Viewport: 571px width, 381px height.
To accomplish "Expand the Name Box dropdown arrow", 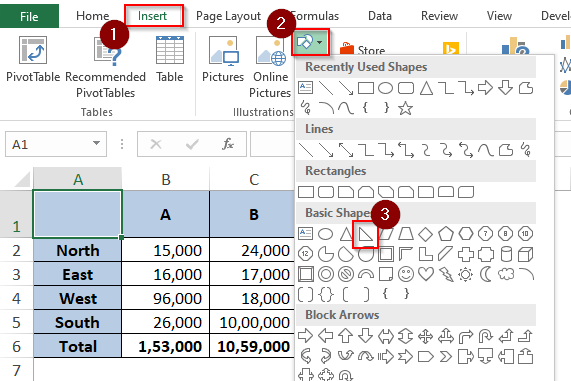I will [96, 143].
